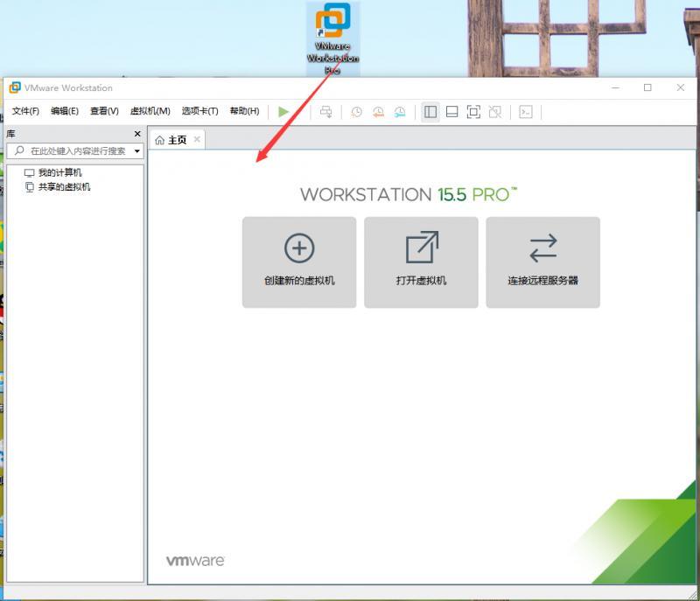Image resolution: width=700 pixels, height=601 pixels.
Task: Open the 编辑(E) menu
Action: point(65,111)
